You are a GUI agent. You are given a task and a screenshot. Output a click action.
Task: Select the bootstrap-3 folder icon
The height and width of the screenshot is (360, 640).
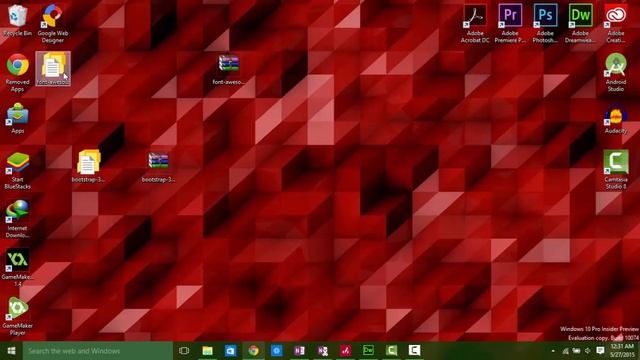pos(88,166)
